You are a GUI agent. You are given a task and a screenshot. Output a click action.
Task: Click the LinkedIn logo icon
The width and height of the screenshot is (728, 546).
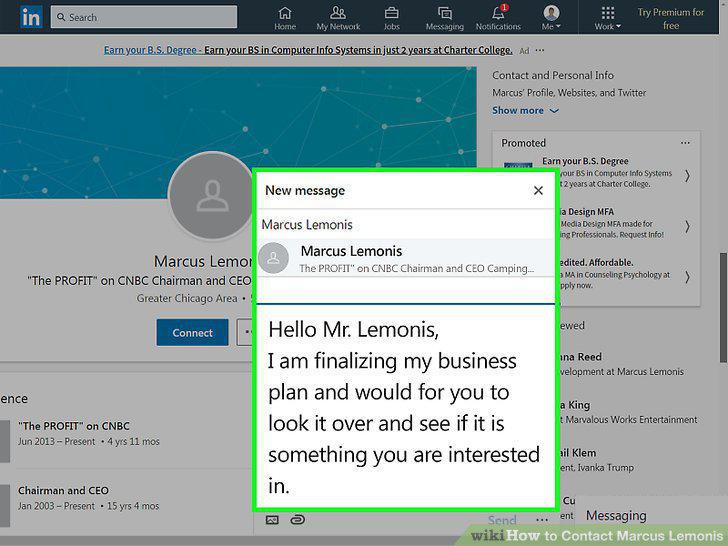[31, 17]
